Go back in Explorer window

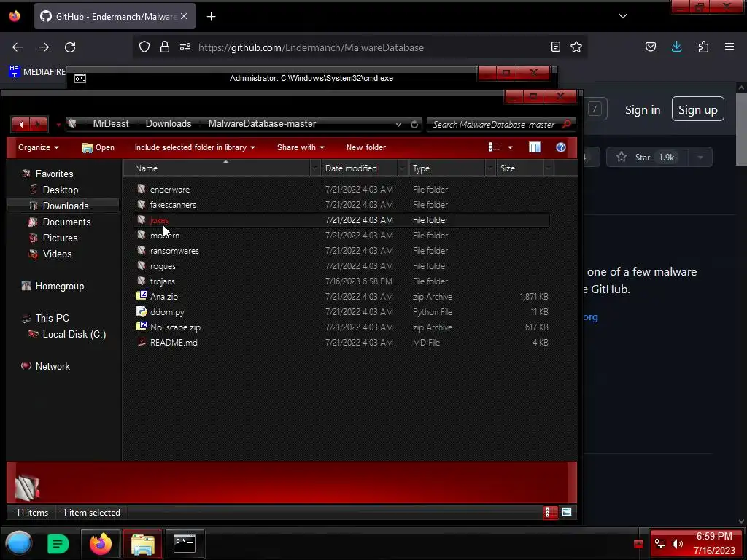[x=21, y=125]
